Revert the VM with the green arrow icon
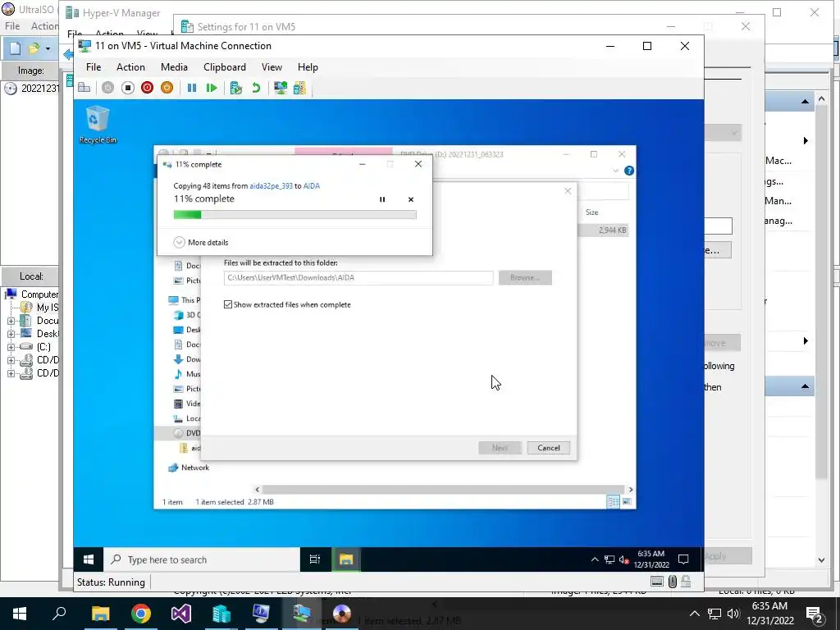The image size is (840, 630). tap(256, 88)
